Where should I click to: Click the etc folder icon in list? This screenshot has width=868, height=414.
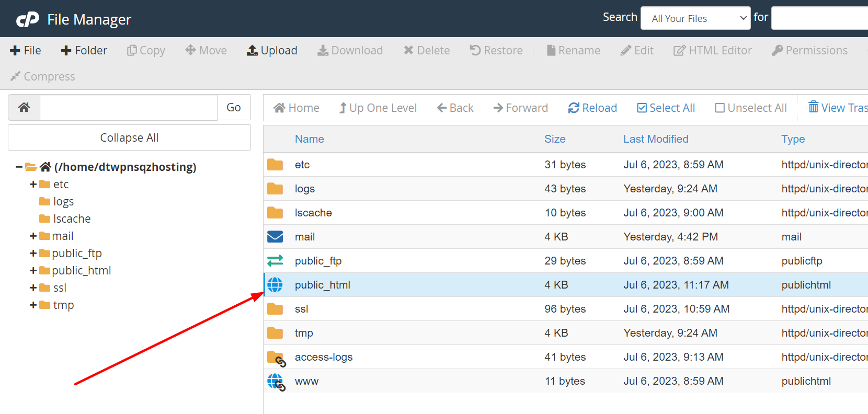pyautogui.click(x=275, y=165)
